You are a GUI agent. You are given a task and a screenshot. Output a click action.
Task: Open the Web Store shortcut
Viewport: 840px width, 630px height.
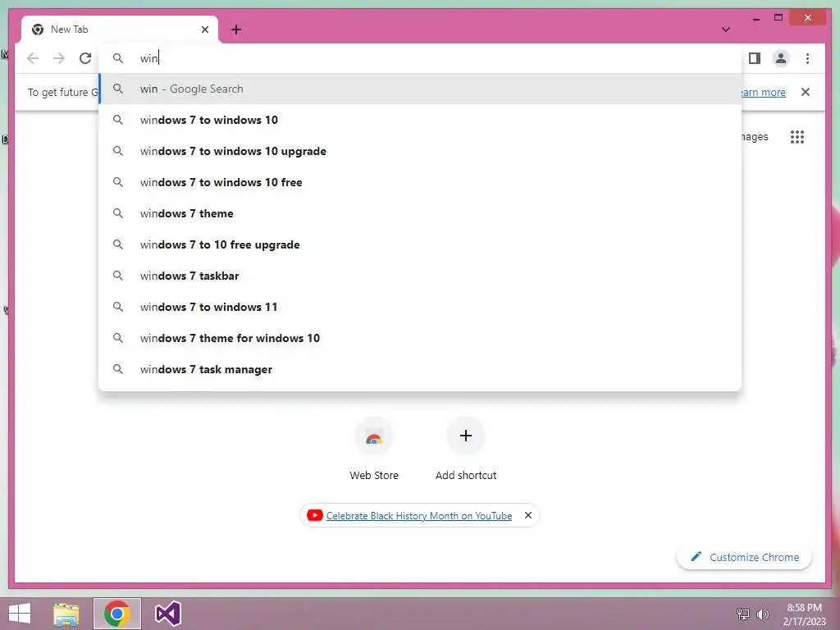coord(374,450)
